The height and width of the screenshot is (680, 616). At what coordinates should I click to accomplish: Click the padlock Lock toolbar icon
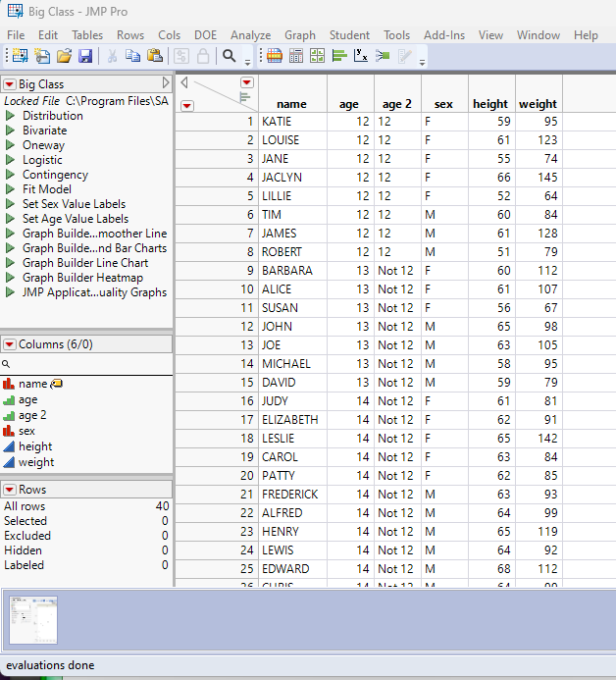[203, 56]
